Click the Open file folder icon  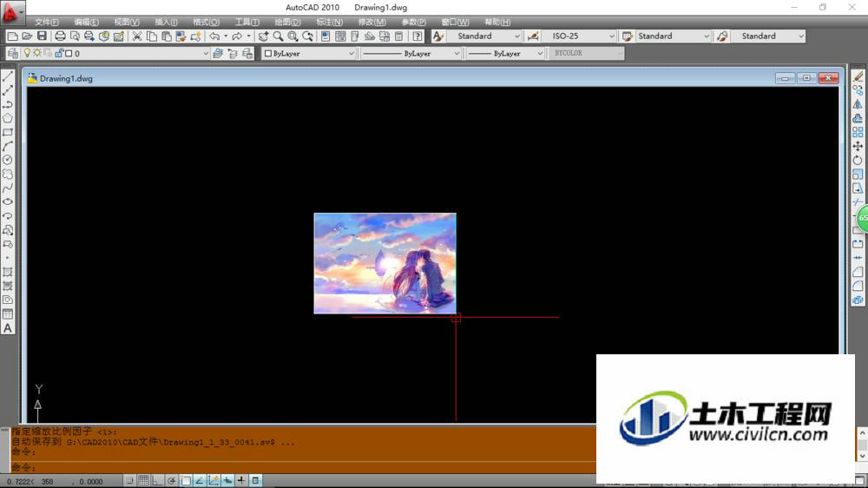pos(27,36)
